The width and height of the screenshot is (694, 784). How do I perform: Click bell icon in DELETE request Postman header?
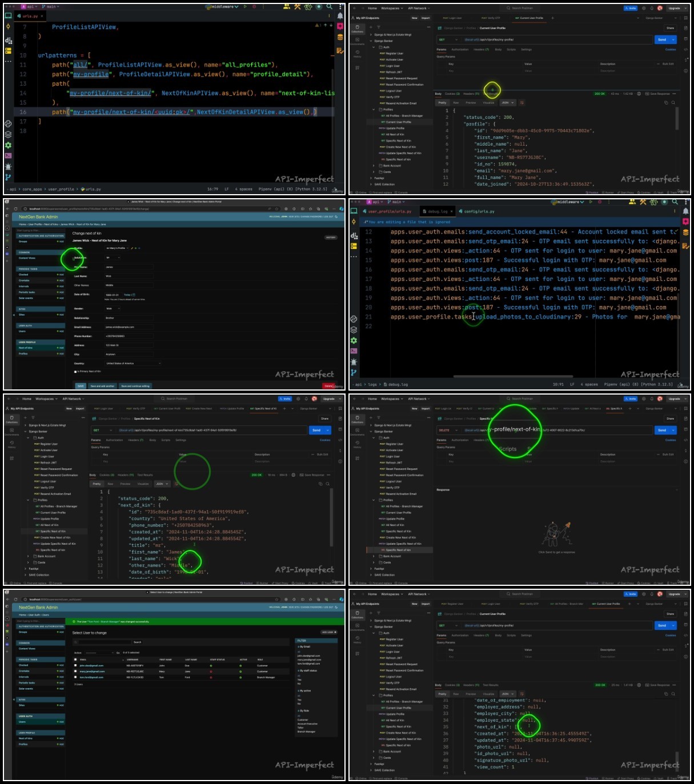click(x=652, y=399)
